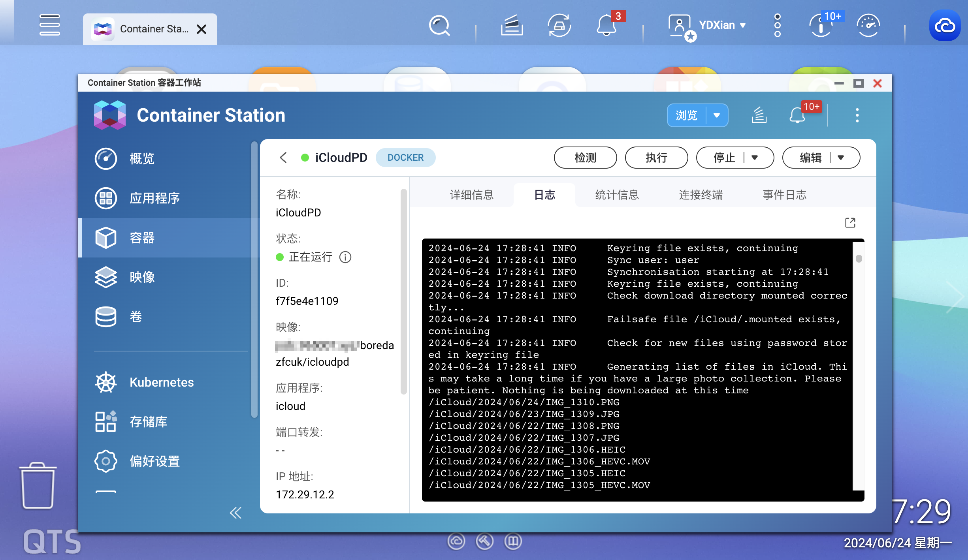Expand the 浏览 (Browse) dropdown menu
Image resolution: width=968 pixels, height=560 pixels.
[x=716, y=115]
